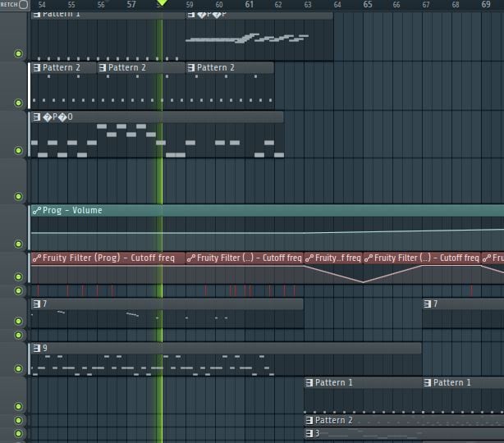Open menu icon of top-track clip starting at bar 59
Screen dimensions: 504x443
tap(191, 15)
